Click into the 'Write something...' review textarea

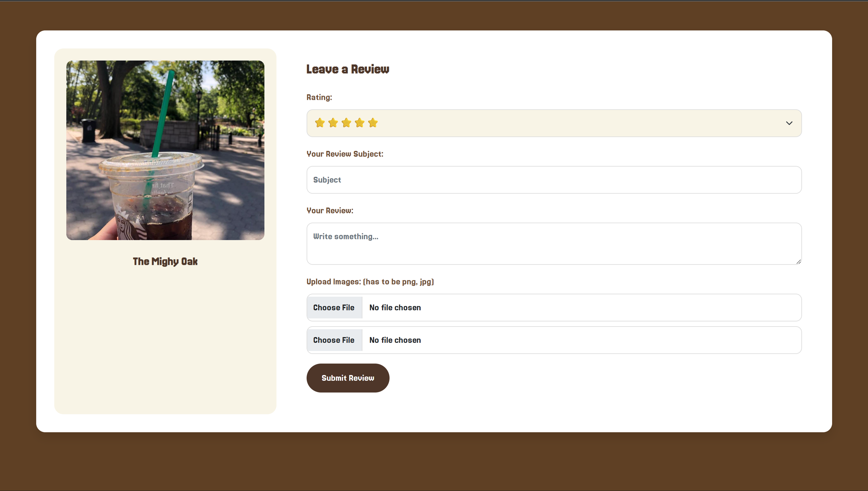point(554,243)
